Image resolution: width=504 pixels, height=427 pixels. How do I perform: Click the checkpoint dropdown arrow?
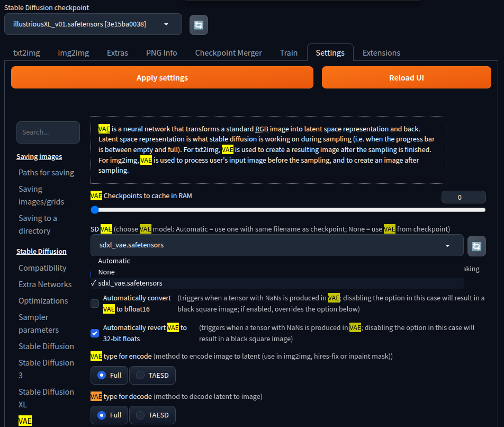[166, 24]
